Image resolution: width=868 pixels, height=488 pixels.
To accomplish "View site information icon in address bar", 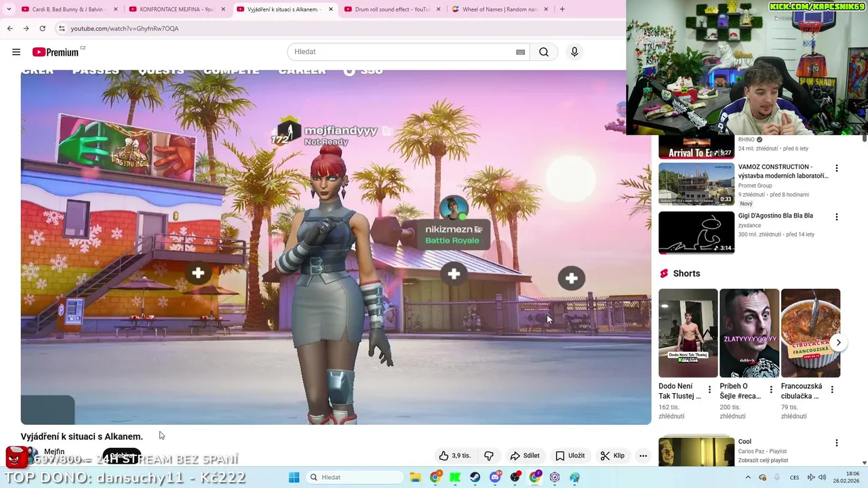I will tap(62, 28).
